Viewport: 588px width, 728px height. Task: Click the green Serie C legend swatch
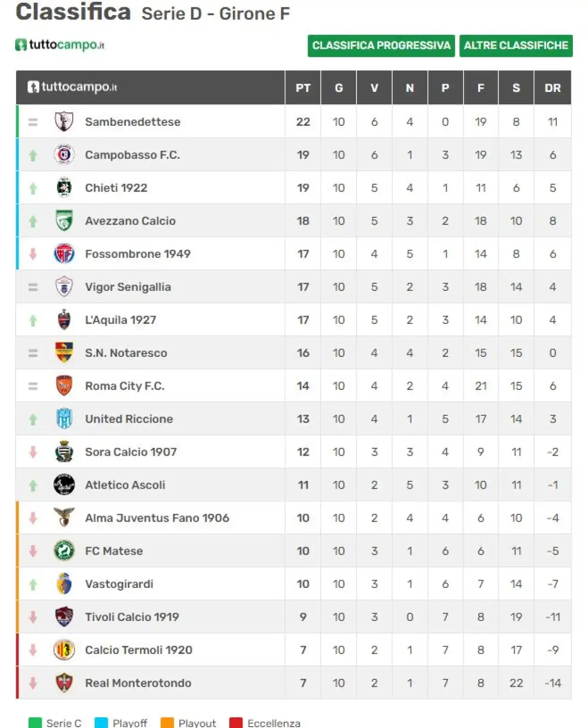(x=35, y=723)
